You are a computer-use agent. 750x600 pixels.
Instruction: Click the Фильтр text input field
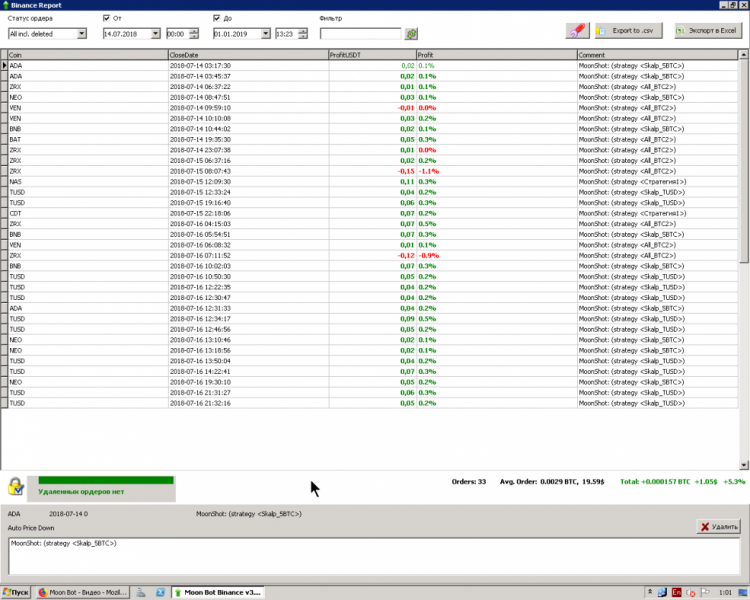[361, 33]
